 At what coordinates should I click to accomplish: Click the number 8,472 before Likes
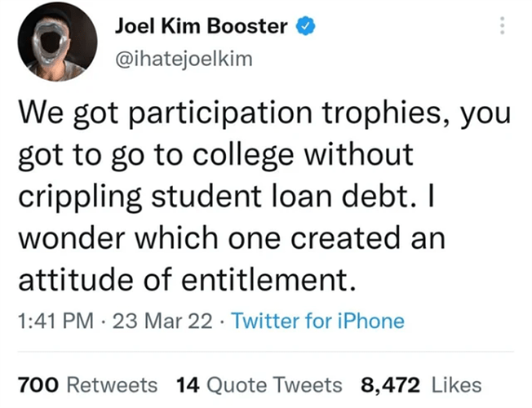(x=391, y=385)
